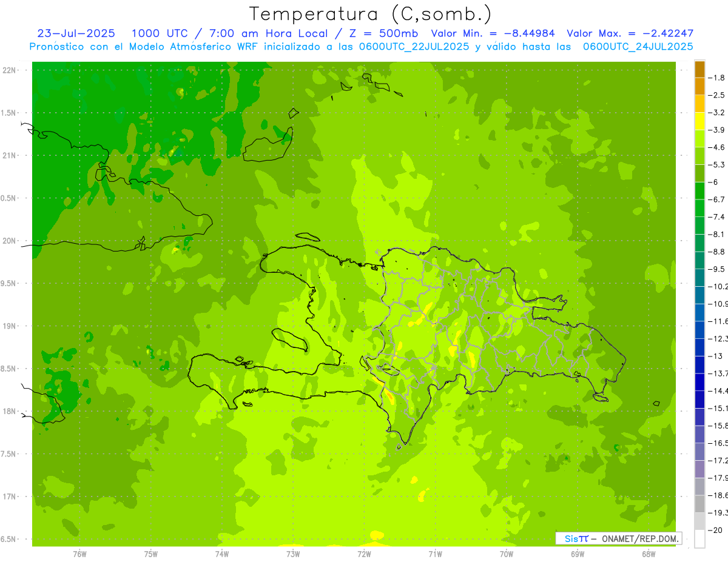
Task: Click the '22N' latitude label
Action: click(9, 70)
